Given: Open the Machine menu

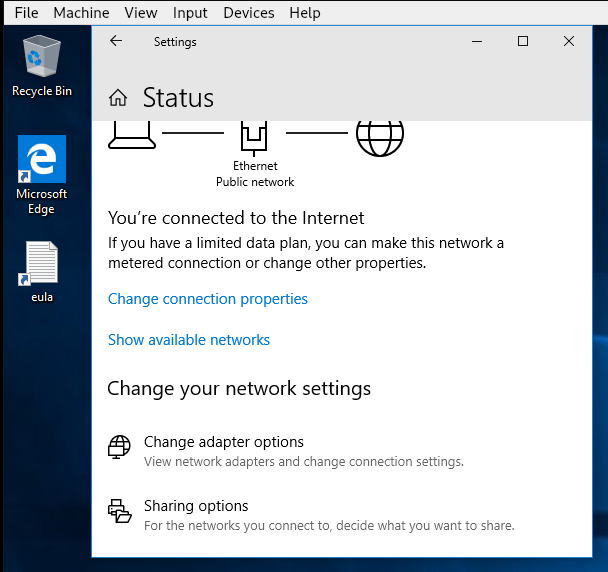Looking at the screenshot, I should click(82, 13).
